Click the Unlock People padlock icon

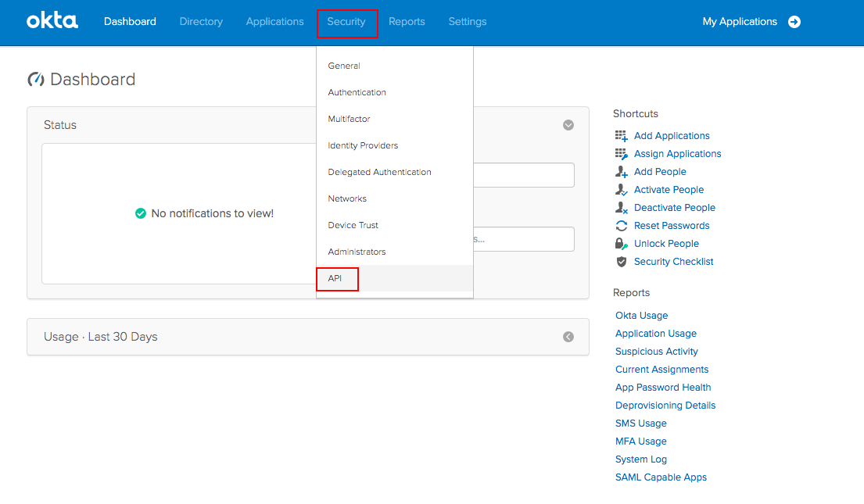tap(622, 244)
